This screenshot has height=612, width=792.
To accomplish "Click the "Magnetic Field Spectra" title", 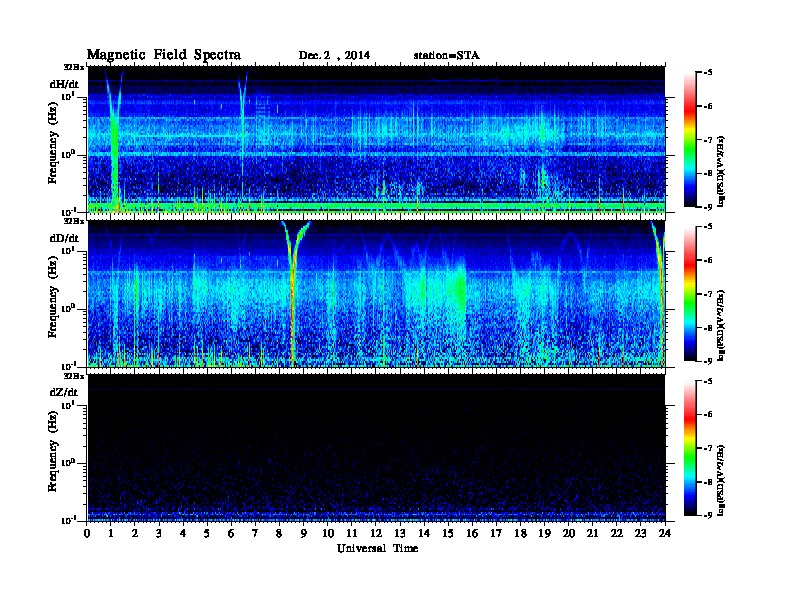I will point(164,55).
